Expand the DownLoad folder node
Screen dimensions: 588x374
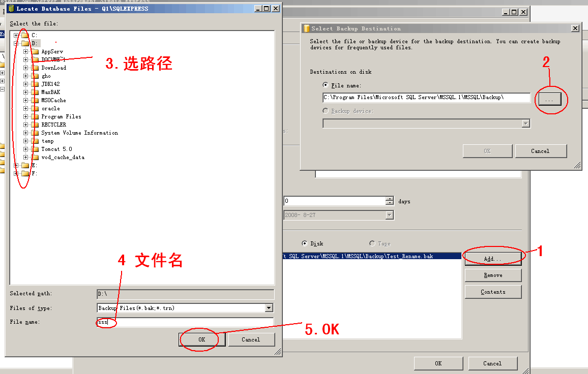(x=25, y=68)
